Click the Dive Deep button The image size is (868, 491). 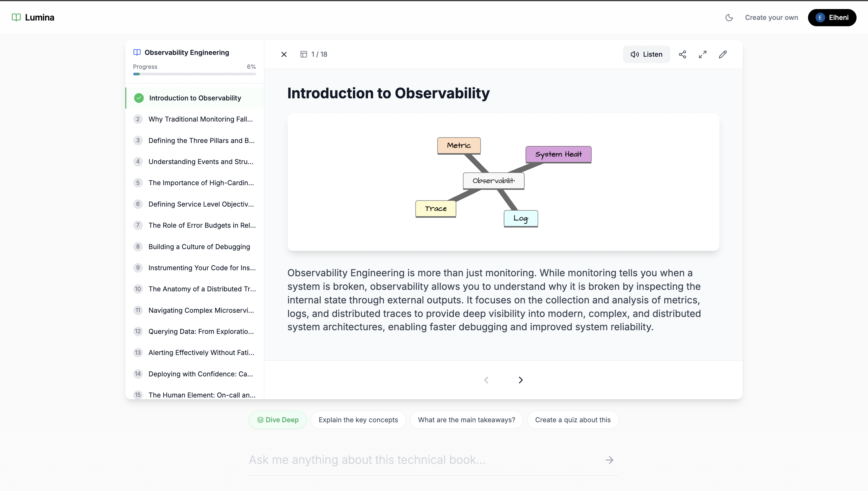[x=278, y=420]
